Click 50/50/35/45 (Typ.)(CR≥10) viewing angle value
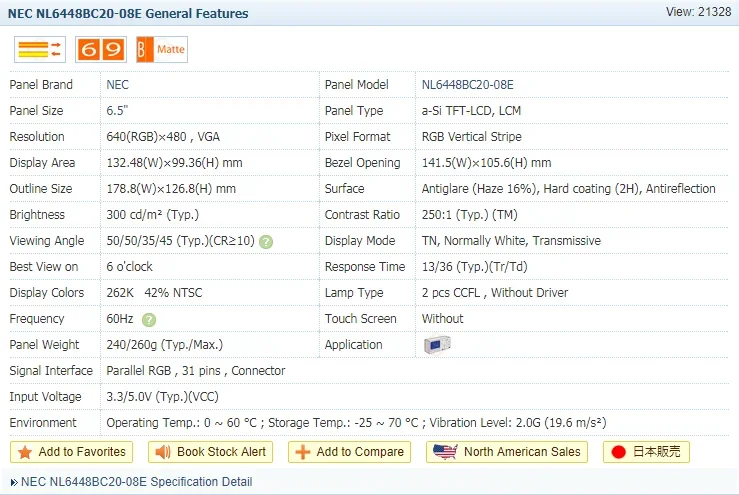 coord(181,241)
